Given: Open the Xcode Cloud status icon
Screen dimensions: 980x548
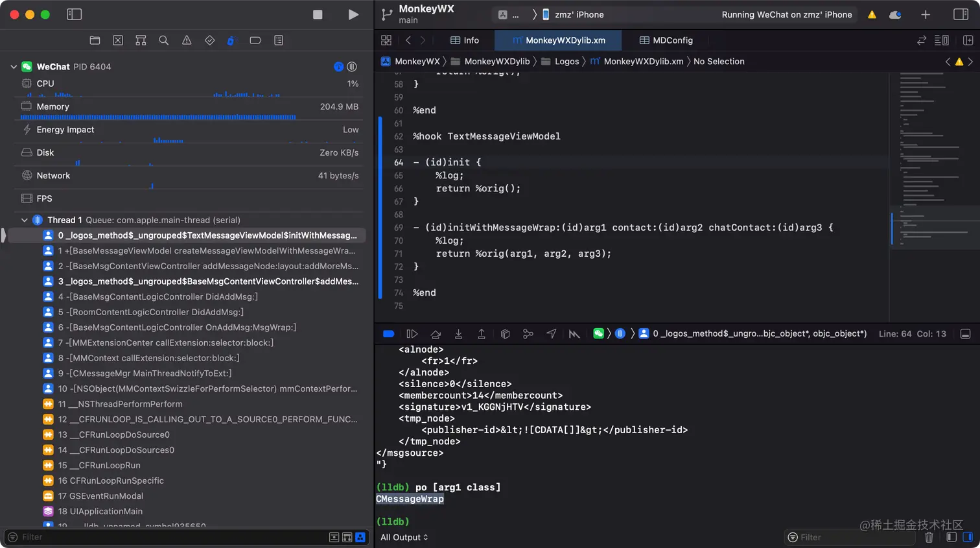Looking at the screenshot, I should point(895,14).
